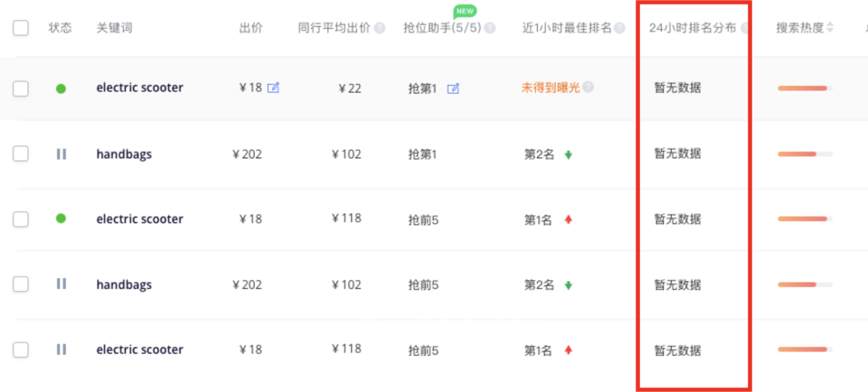
Task: Click the 关键词 column header
Action: coord(114,28)
